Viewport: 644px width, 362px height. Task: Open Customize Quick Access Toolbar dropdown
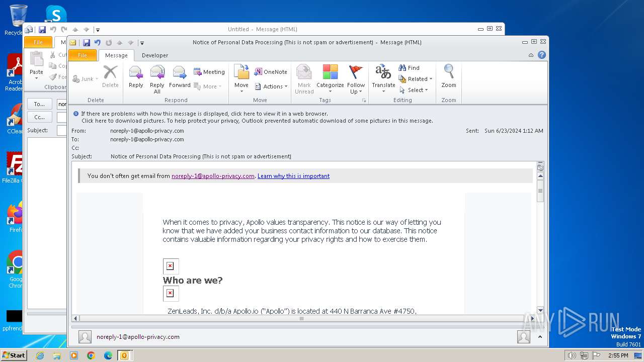coord(142,43)
